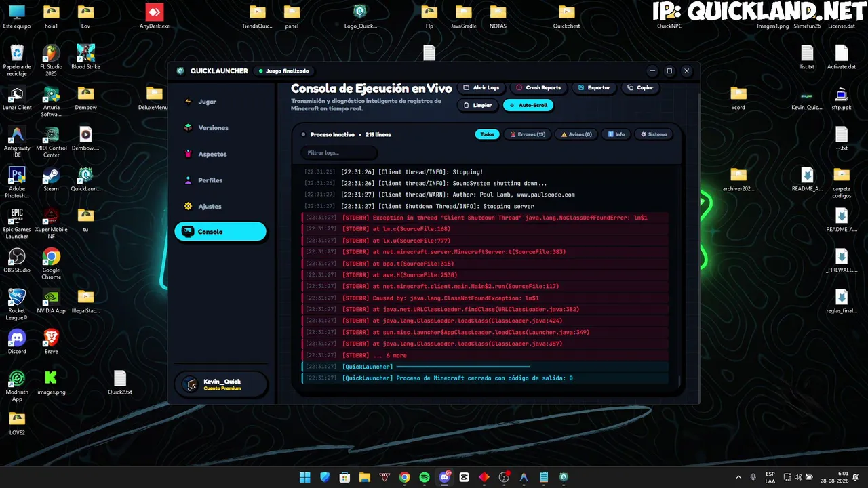Copy console output with the Copiar button
The height and width of the screenshot is (488, 868).
click(640, 87)
